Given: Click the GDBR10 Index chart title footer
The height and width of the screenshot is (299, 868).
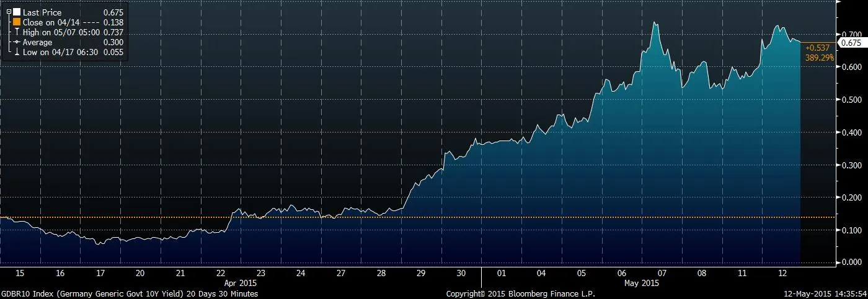Looking at the screenshot, I should tap(130, 293).
